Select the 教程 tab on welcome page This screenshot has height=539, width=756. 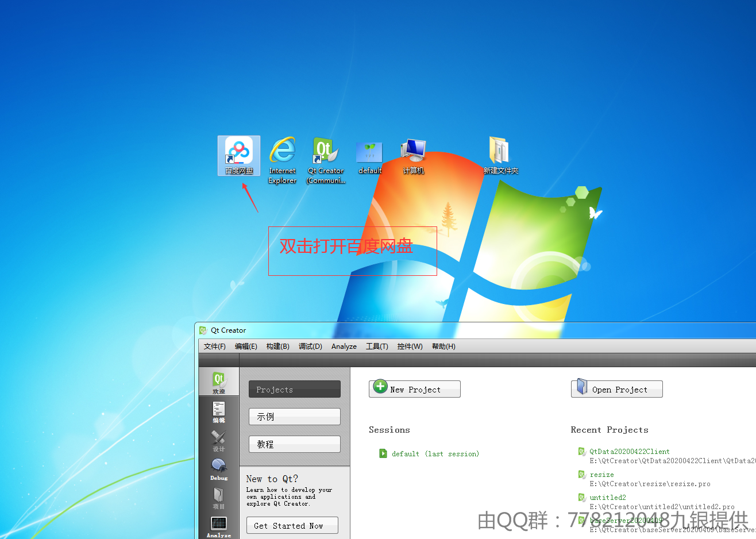pyautogui.click(x=295, y=444)
